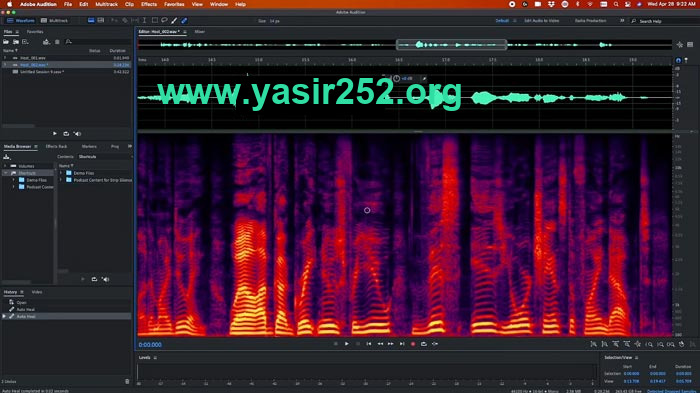Select the first Auto Heal history step
Image resolution: width=700 pixels, height=393 pixels.
coord(25,309)
